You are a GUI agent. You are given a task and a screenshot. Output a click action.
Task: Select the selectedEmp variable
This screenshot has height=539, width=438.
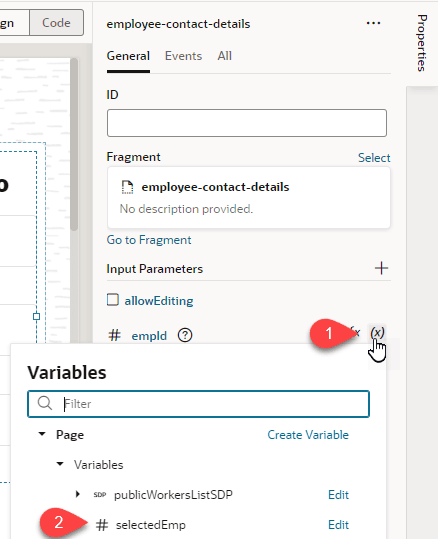point(151,525)
